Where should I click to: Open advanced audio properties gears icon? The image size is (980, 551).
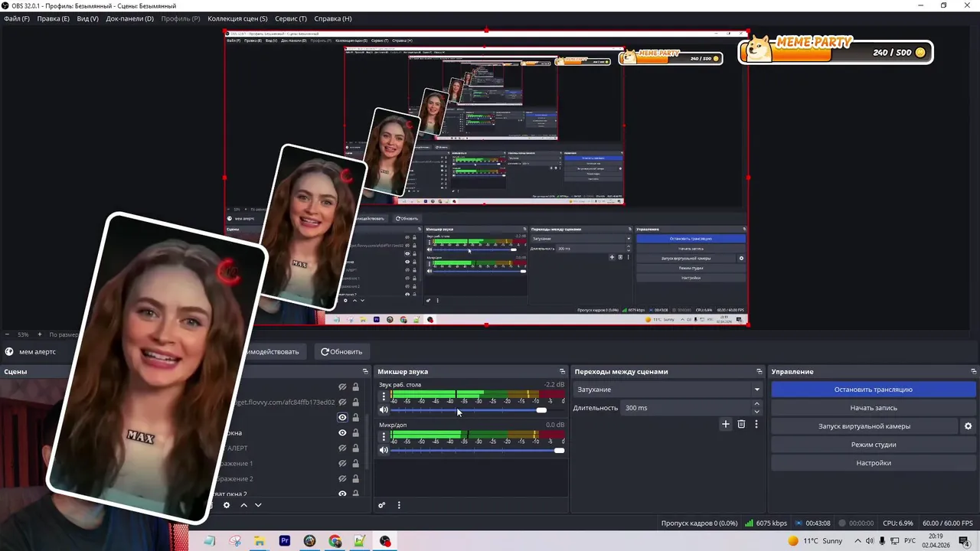click(x=382, y=505)
